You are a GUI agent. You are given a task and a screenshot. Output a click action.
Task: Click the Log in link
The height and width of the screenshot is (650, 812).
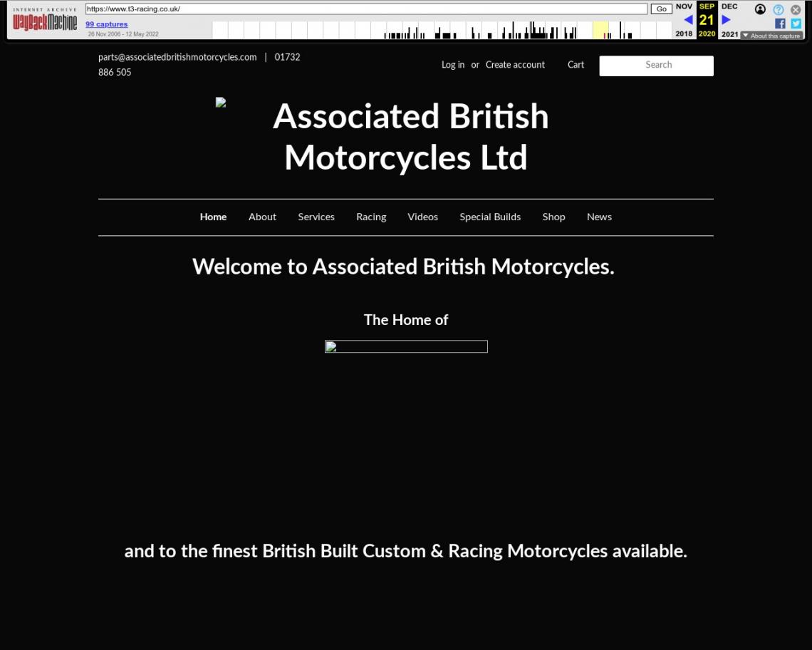click(x=452, y=65)
